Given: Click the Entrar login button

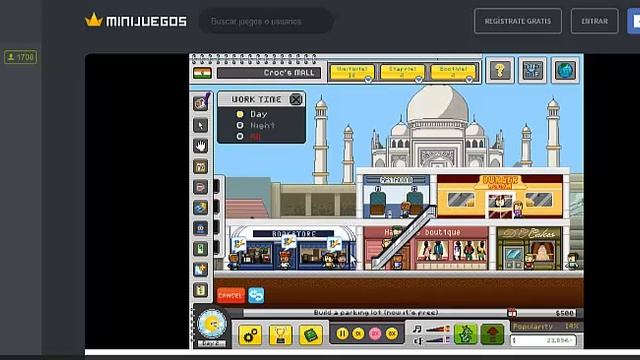Looking at the screenshot, I should click(594, 21).
